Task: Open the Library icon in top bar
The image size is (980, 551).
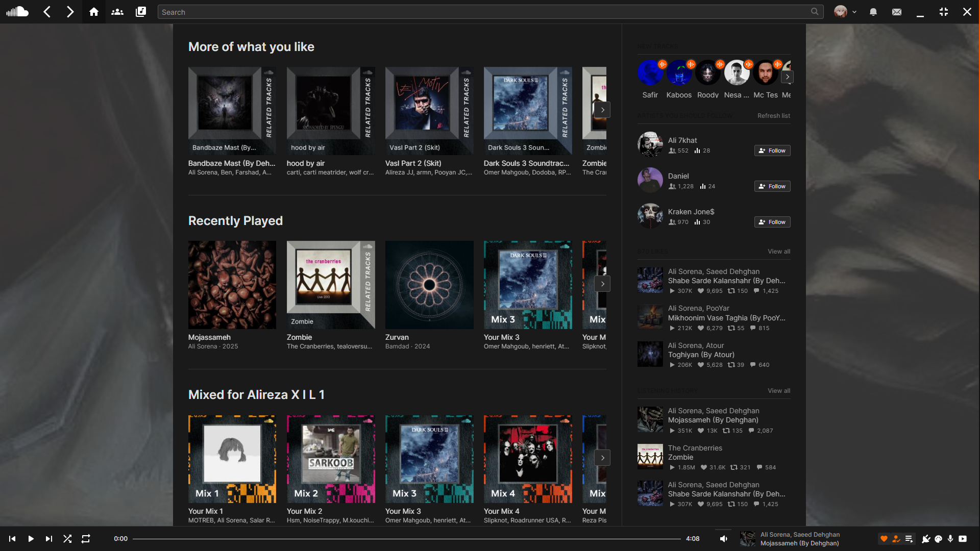Action: (x=141, y=12)
